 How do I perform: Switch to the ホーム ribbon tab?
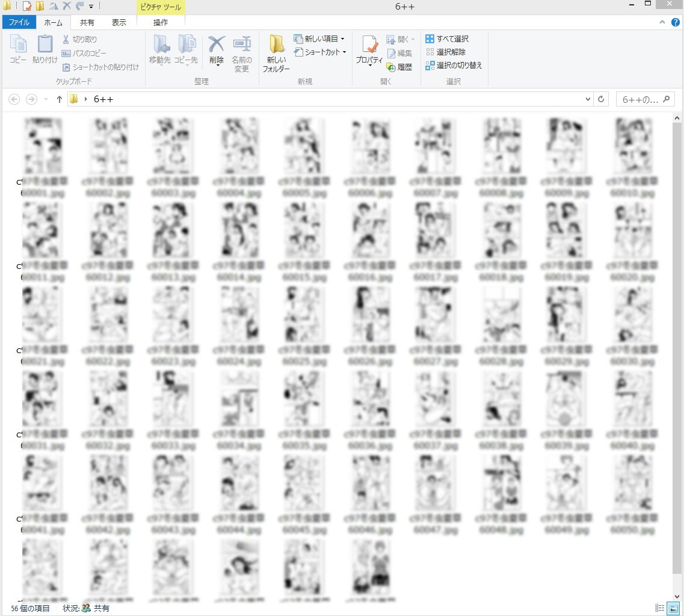(53, 23)
